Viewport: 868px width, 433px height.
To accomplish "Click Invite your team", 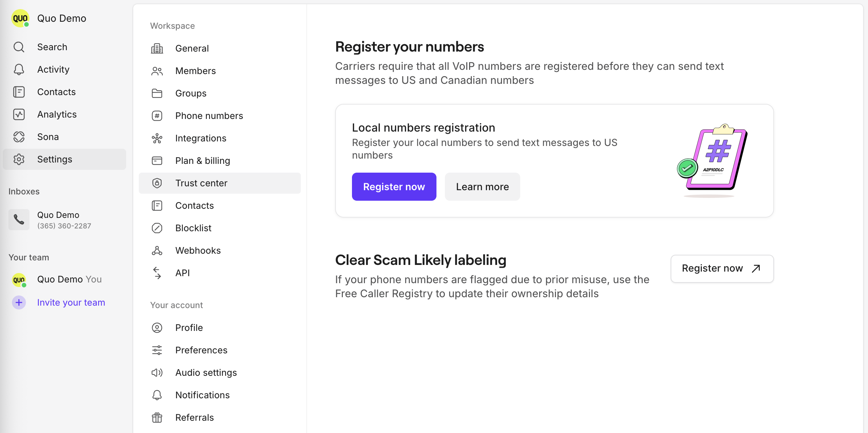I will [71, 302].
